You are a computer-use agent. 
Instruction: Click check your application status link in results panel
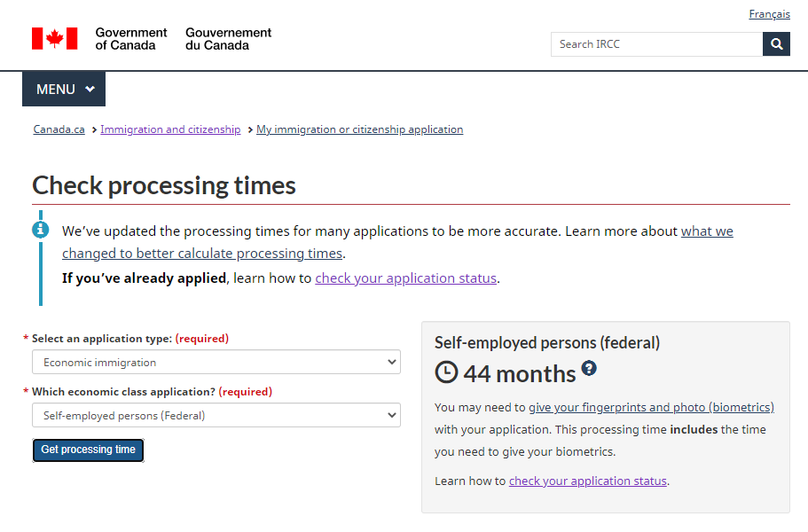588,481
